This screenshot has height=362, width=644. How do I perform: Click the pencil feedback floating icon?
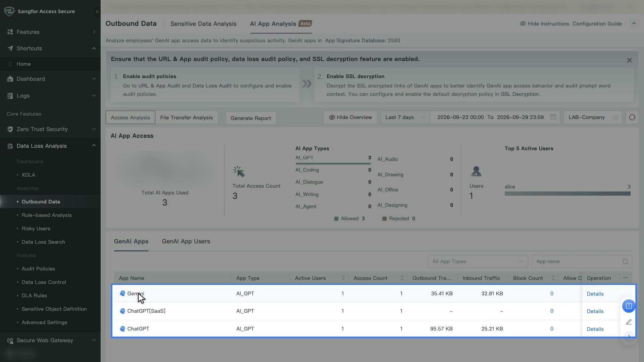(629, 322)
